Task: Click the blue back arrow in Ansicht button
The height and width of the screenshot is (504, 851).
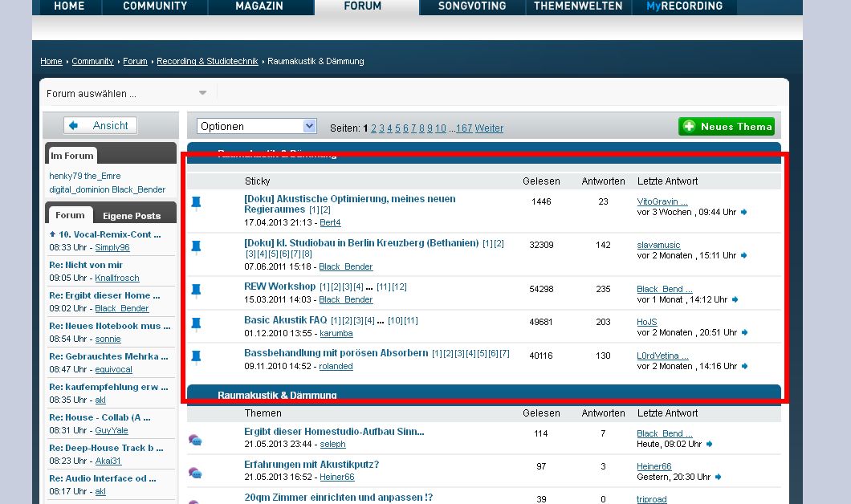Action: pos(73,125)
